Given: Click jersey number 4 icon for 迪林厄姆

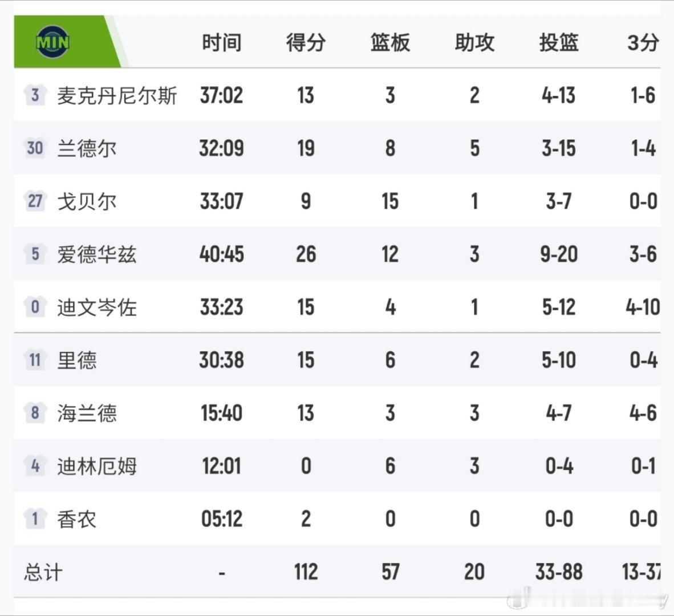Looking at the screenshot, I should (35, 465).
